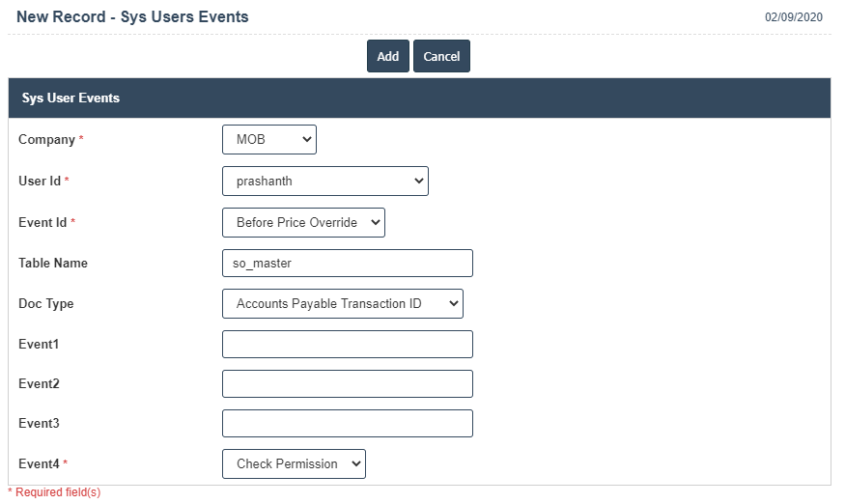Viewport: 845px width, 504px height.
Task: Open the Company dropdown showing MOB
Action: point(268,140)
